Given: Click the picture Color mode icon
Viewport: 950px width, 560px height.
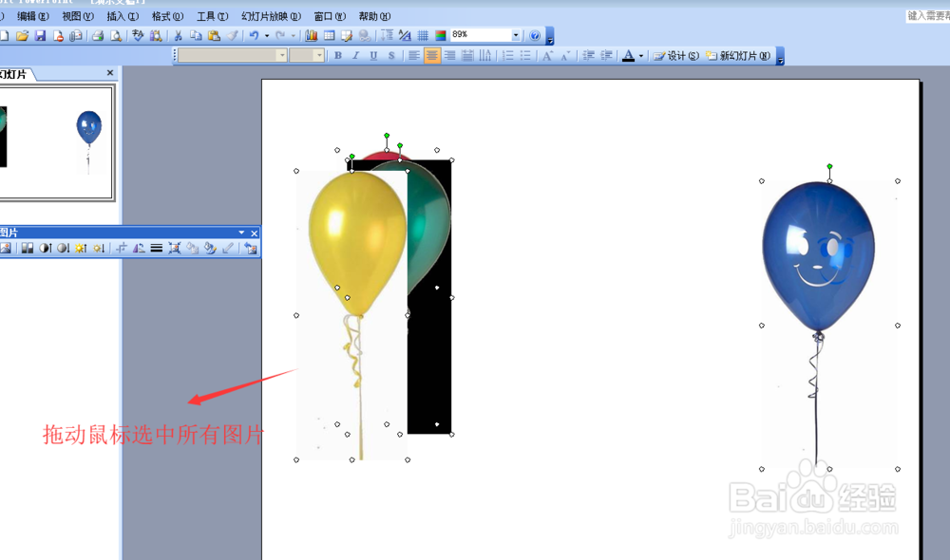Looking at the screenshot, I should (x=28, y=249).
